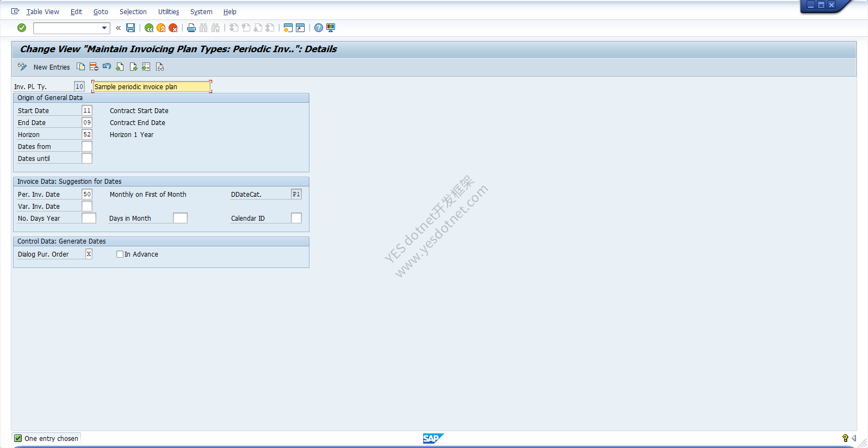This screenshot has width=868, height=448.
Task: Open the System menu
Action: pos(201,11)
